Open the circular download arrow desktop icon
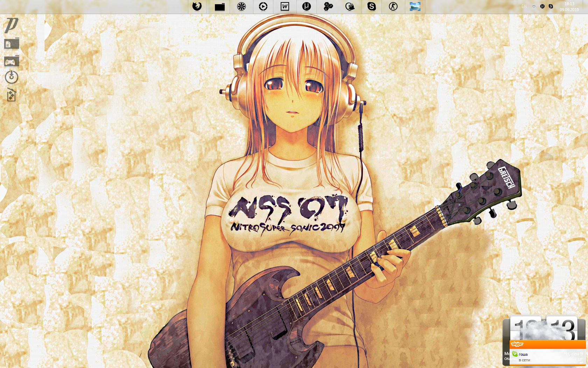Screen dimensions: 588x368 click(12, 77)
